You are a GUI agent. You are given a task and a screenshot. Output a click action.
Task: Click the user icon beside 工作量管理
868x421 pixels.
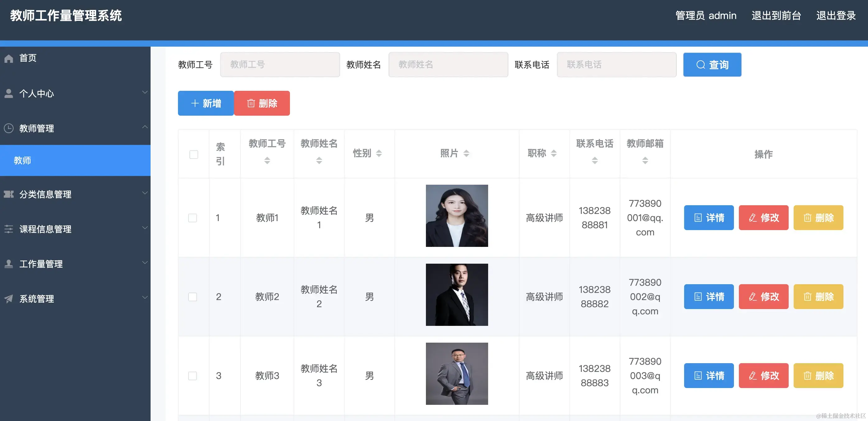point(8,264)
